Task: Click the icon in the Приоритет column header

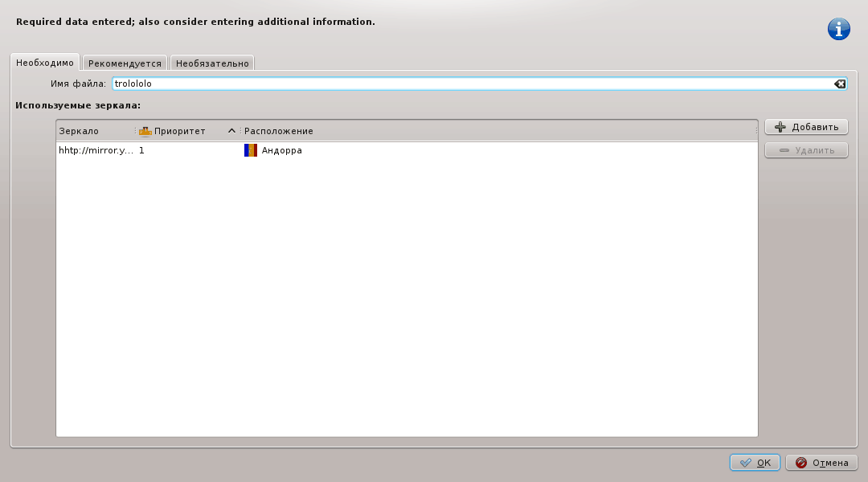Action: (x=144, y=130)
